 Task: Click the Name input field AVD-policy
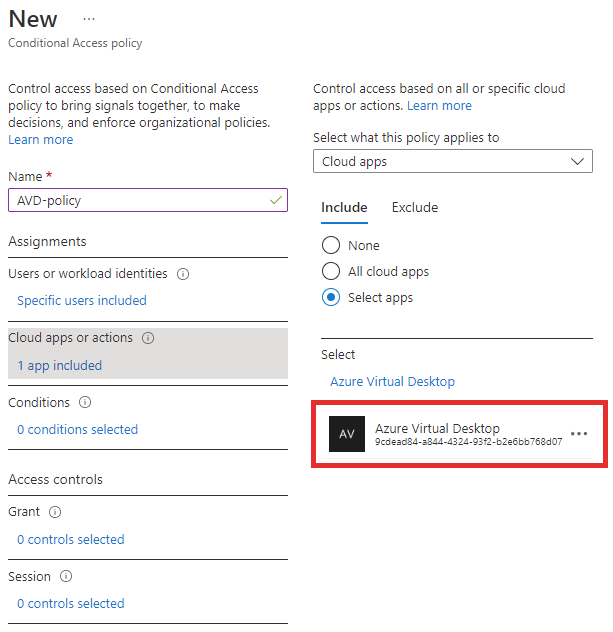pos(148,200)
